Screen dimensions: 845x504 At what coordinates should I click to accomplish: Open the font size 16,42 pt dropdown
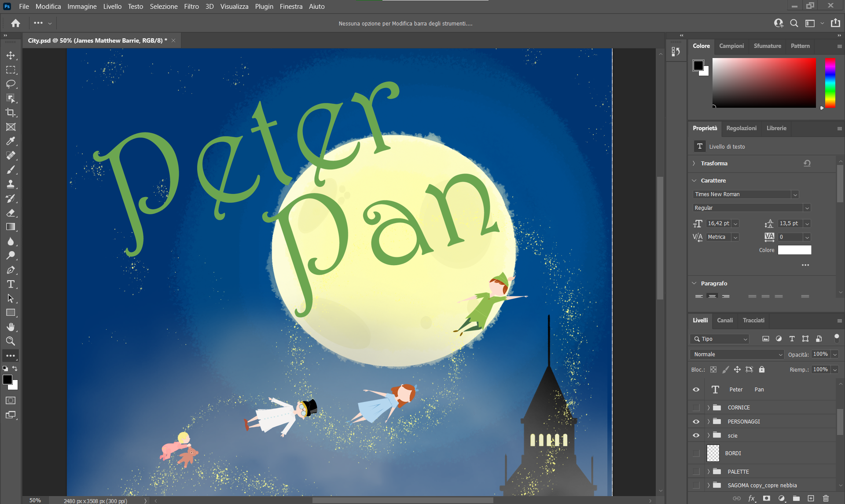pos(735,224)
